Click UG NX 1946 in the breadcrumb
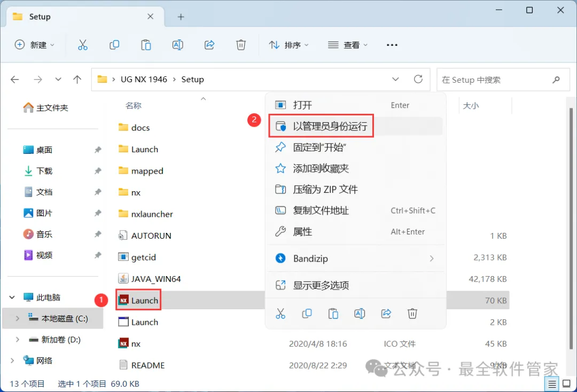This screenshot has width=577, height=392. click(144, 80)
